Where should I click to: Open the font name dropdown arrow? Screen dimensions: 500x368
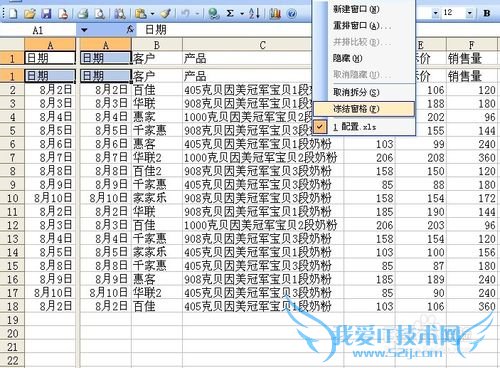click(435, 13)
